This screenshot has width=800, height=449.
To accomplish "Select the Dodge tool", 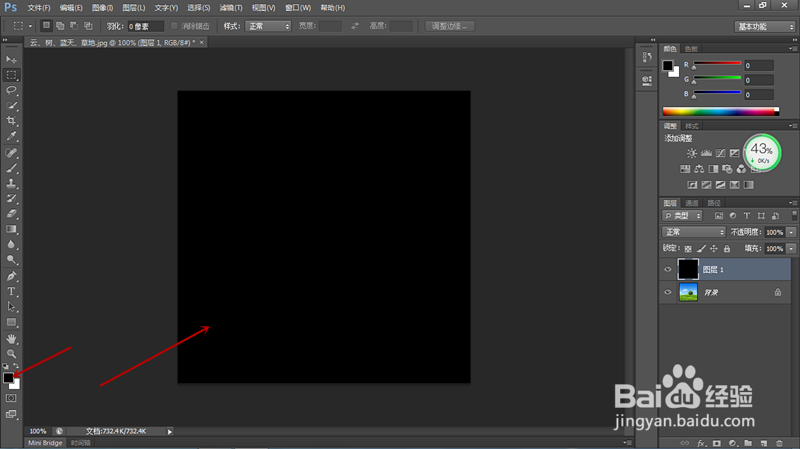I will pos(11,260).
